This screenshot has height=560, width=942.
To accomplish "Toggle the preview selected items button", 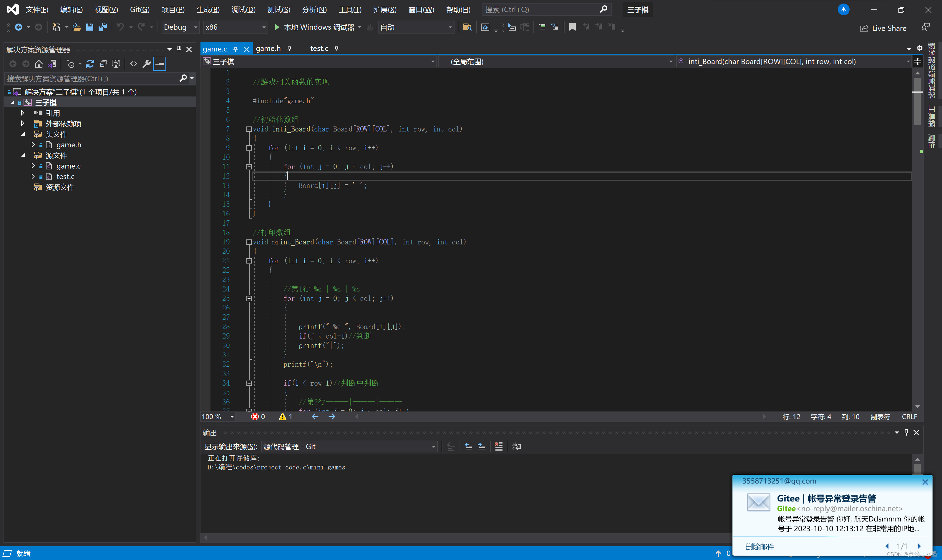I will point(160,64).
